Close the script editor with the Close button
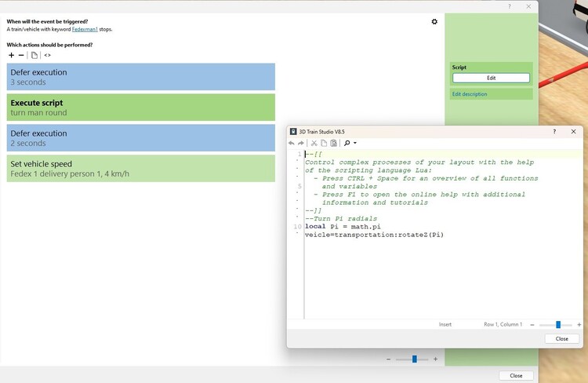This screenshot has height=383, width=588. 561,338
